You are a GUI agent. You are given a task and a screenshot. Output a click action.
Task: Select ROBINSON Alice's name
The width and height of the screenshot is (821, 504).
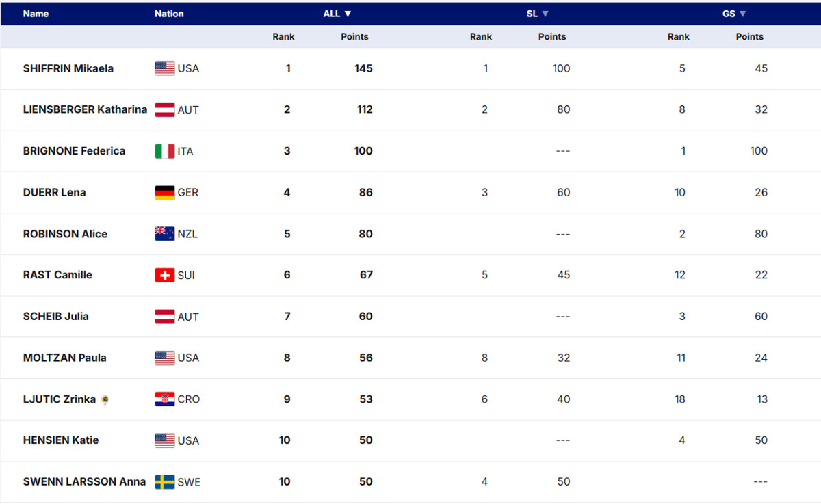(65, 234)
